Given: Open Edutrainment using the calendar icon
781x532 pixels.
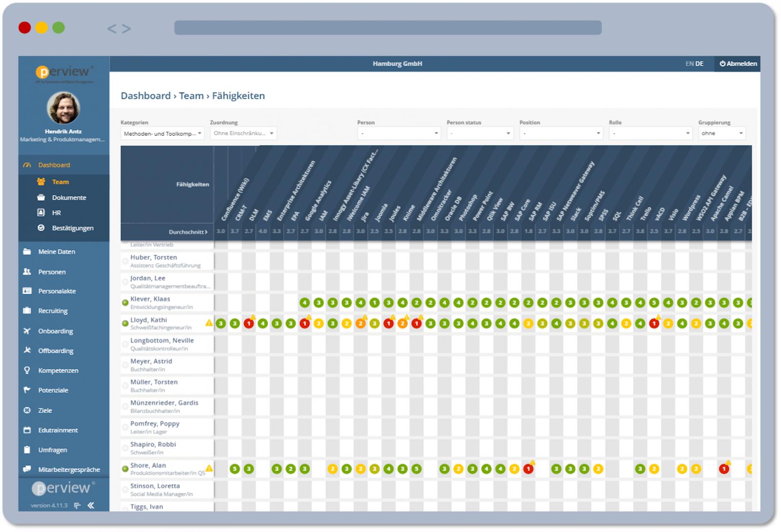Looking at the screenshot, I should point(27,430).
